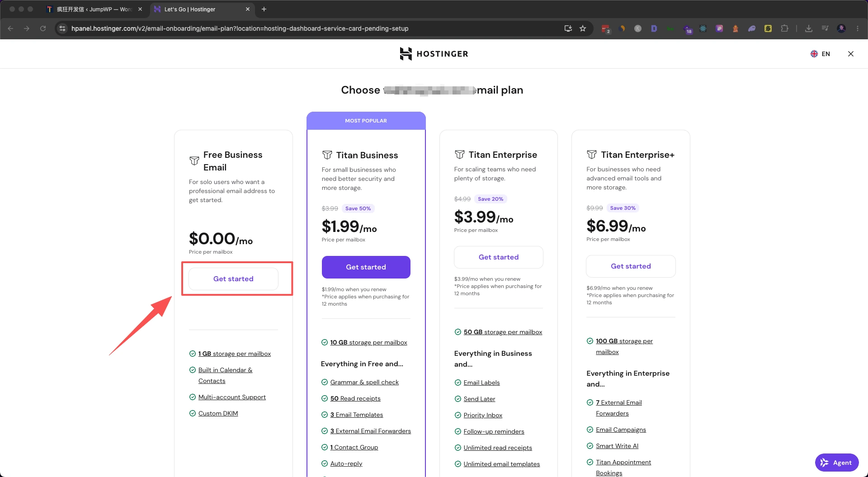
Task: Open Built in Calendar & Contacts link
Action: pos(225,375)
